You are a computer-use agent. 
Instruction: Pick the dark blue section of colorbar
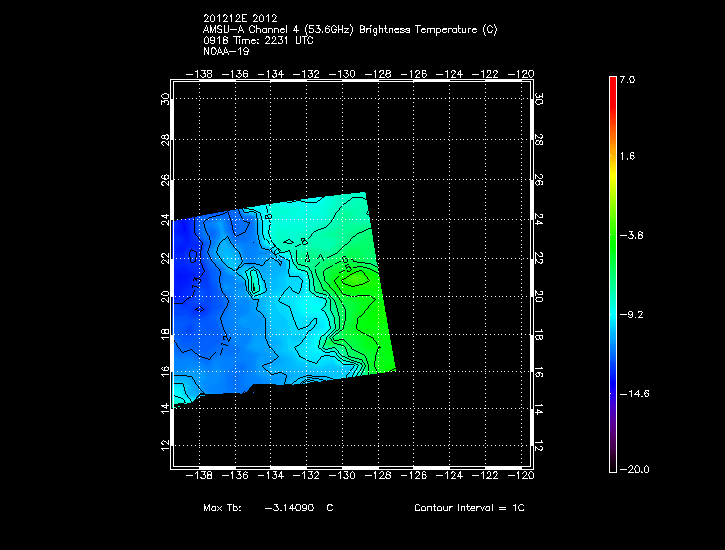[x=612, y=385]
